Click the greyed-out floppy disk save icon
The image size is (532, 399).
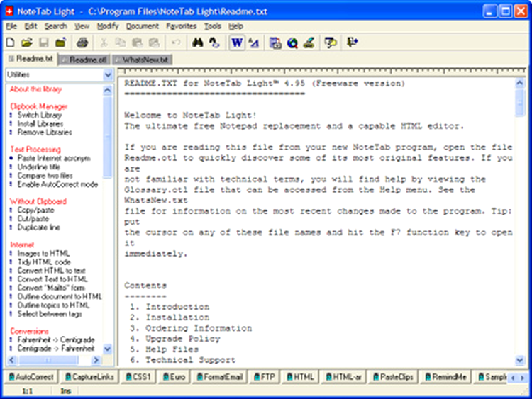tap(43, 43)
